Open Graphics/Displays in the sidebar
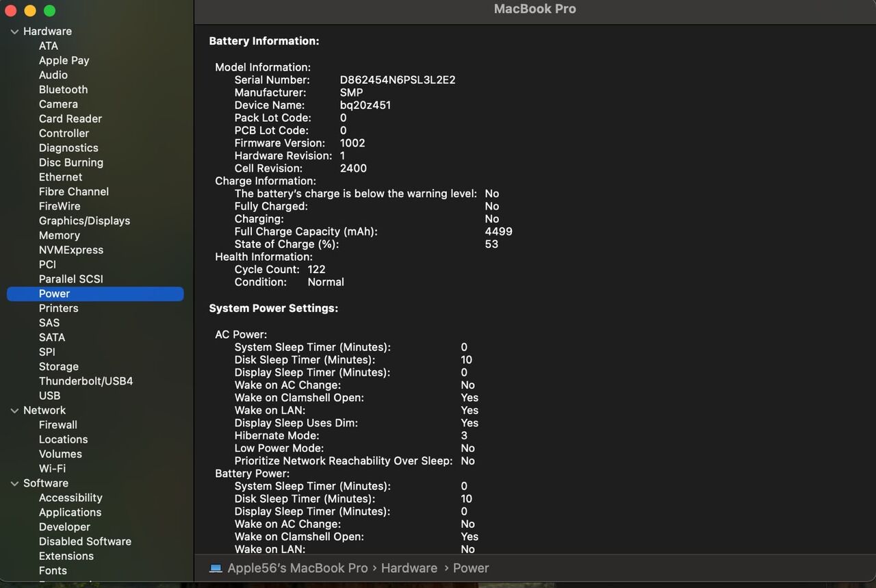This screenshot has width=876, height=588. pyautogui.click(x=84, y=220)
